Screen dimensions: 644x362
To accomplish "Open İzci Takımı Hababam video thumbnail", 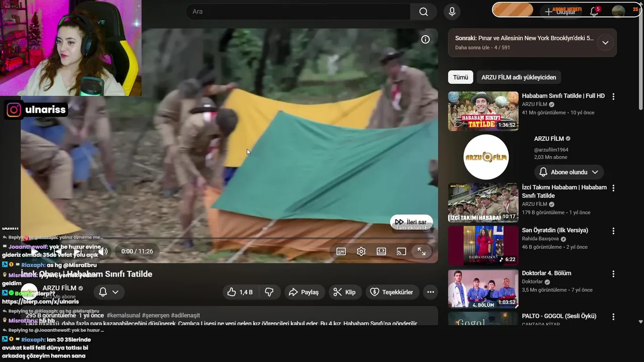I will [x=483, y=203].
